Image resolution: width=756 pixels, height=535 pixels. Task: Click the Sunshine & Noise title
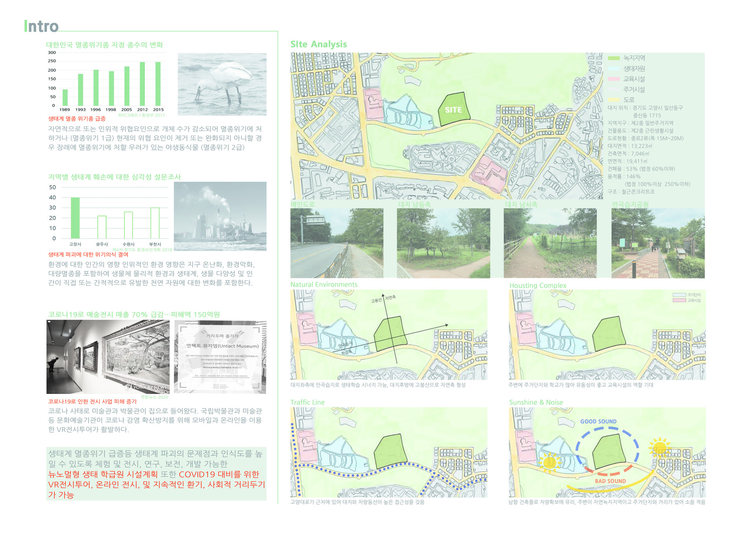[536, 402]
